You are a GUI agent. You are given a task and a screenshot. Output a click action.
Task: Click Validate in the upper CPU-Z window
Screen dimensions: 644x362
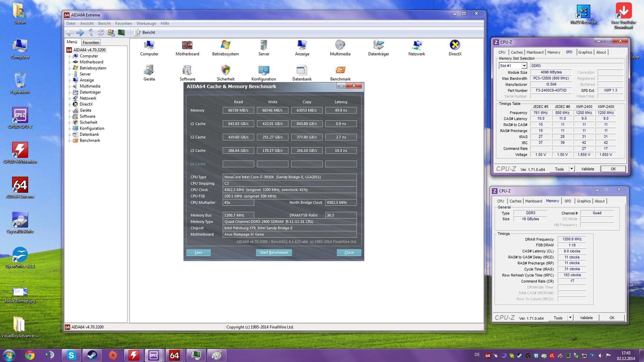pyautogui.click(x=587, y=169)
